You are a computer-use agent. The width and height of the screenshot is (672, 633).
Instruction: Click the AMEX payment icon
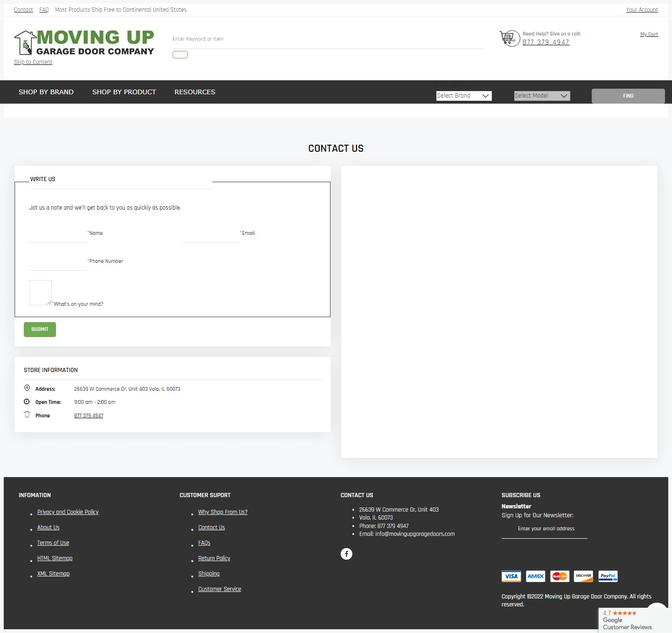click(x=535, y=576)
